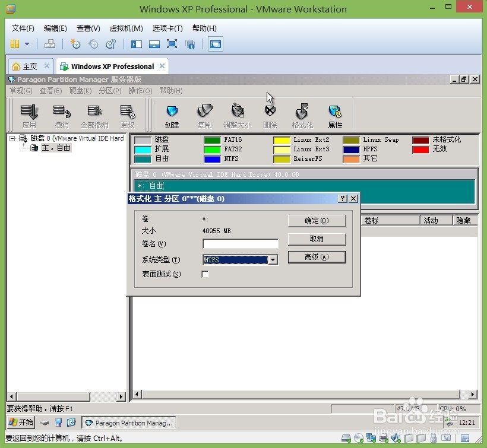Close the Windows XP Professional tab

tap(162, 66)
